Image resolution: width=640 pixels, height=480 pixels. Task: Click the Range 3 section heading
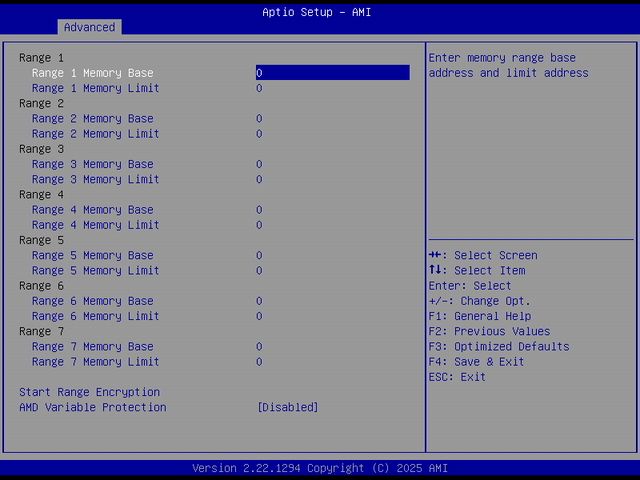pyautogui.click(x=41, y=149)
